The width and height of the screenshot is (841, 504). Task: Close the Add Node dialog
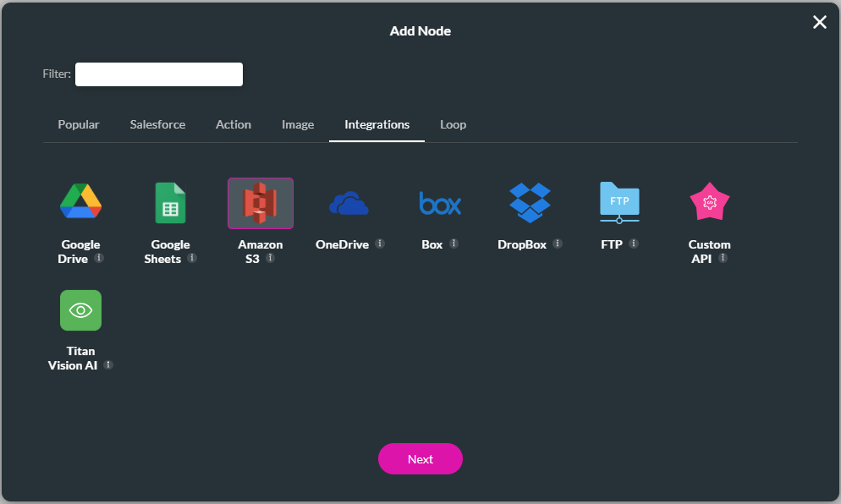[x=819, y=22]
